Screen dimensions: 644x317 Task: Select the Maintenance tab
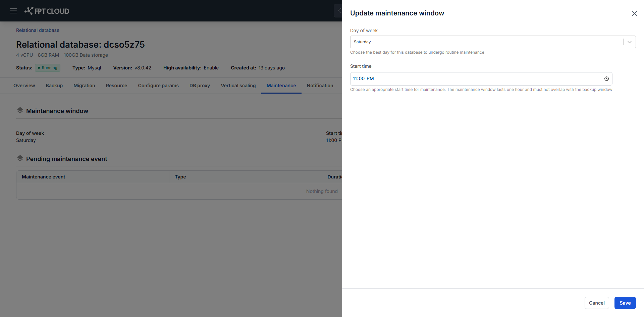(281, 86)
